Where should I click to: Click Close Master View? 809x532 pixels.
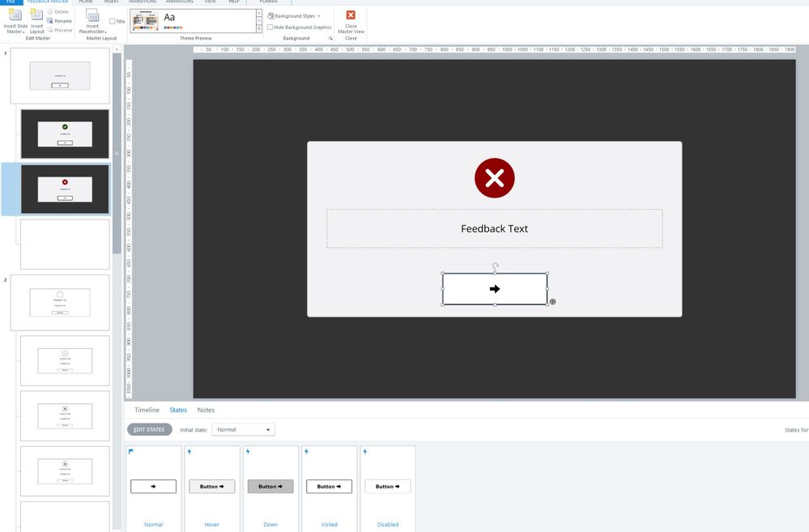(351, 21)
